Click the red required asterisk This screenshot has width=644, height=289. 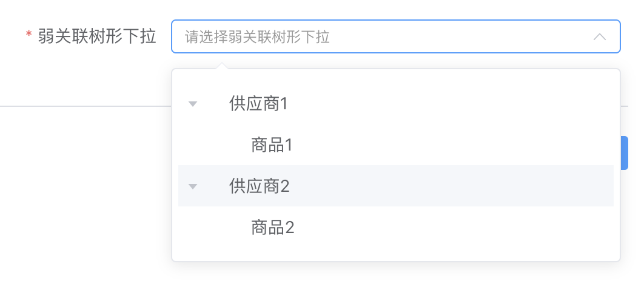tap(29, 37)
